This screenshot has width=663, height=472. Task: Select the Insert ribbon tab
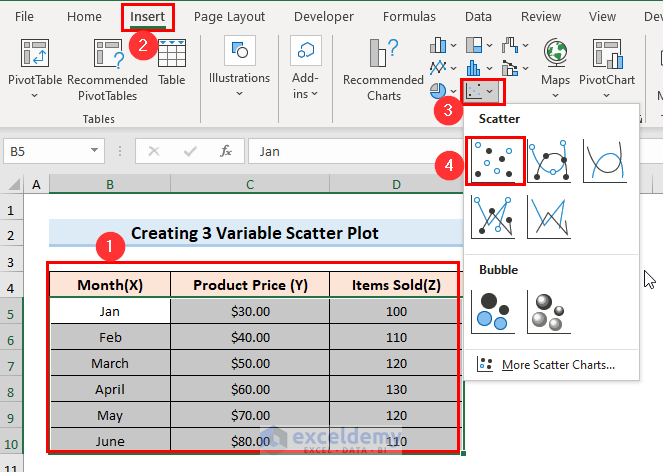147,16
